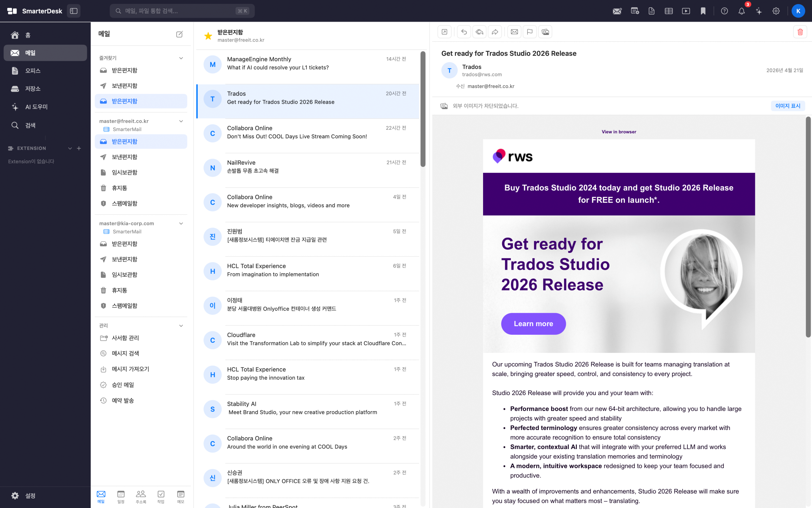This screenshot has height=508, width=812.
Task: Toggle external images icon in toolbar
Action: pos(545,32)
